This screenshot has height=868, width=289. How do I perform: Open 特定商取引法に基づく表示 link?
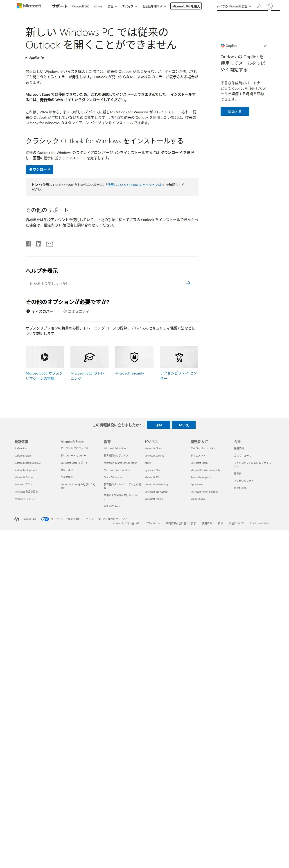point(181,523)
